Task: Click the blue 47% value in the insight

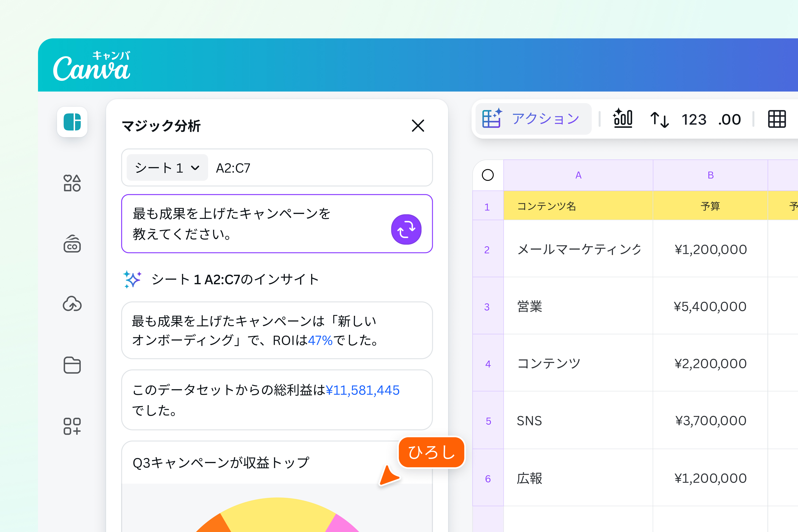Action: pos(320,340)
